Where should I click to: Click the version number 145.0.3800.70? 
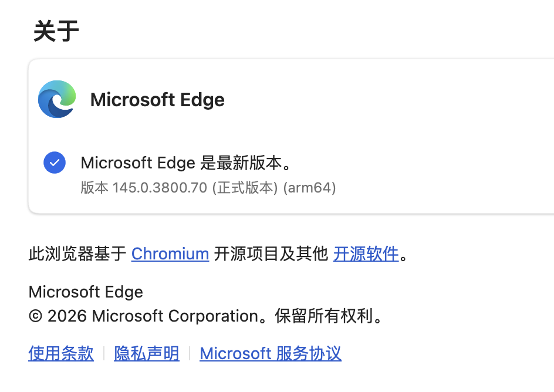160,188
